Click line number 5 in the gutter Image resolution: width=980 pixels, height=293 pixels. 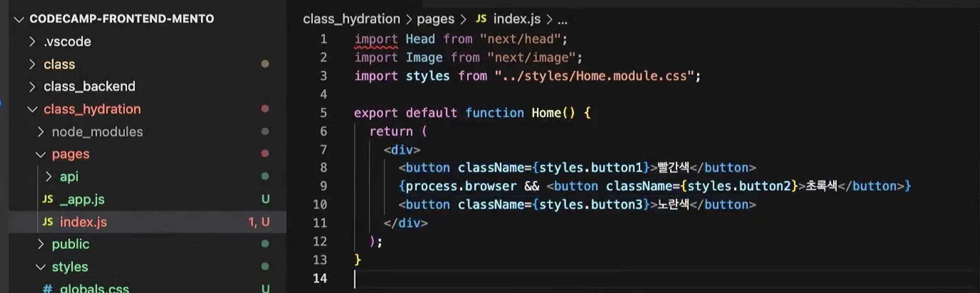coord(324,113)
